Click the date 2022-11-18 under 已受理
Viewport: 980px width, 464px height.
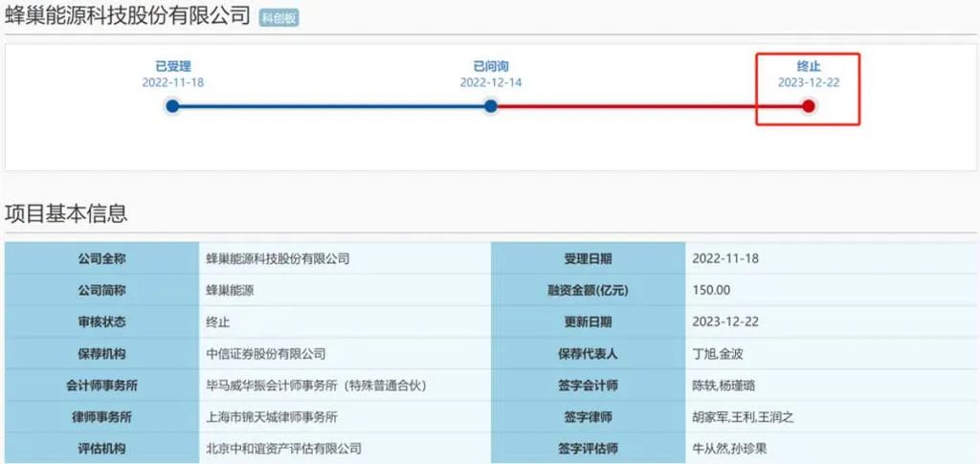[173, 82]
